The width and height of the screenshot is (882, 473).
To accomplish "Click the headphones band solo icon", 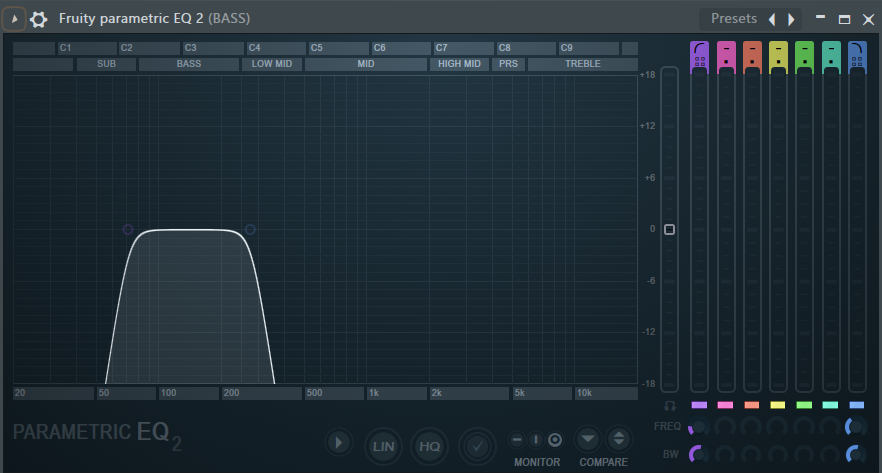I will [x=669, y=406].
